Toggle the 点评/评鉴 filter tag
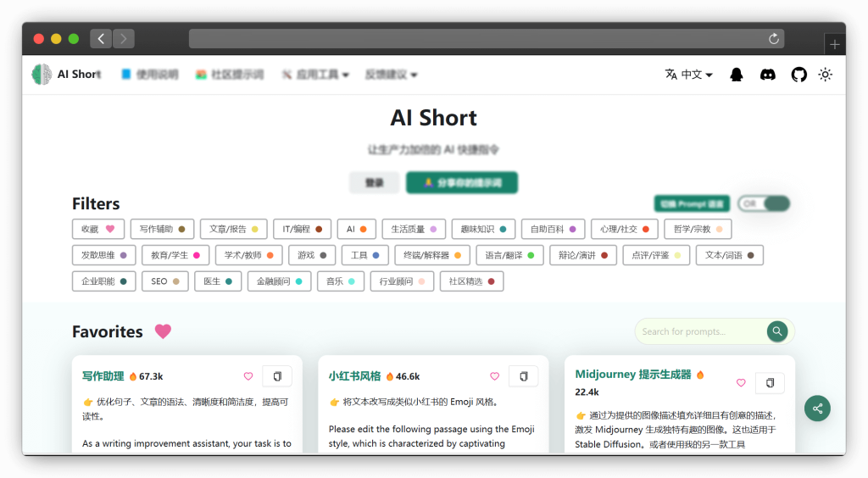868x478 pixels. [x=656, y=255]
